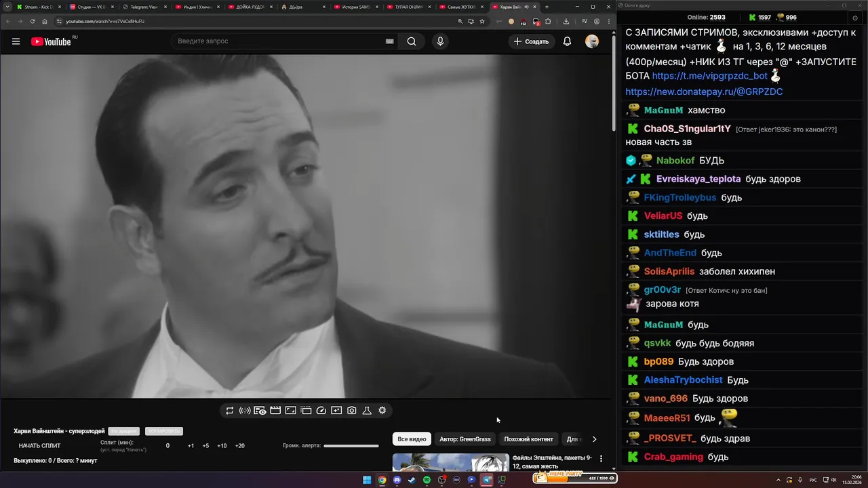
Task: Select the Похожий контент filter chip
Action: [528, 439]
